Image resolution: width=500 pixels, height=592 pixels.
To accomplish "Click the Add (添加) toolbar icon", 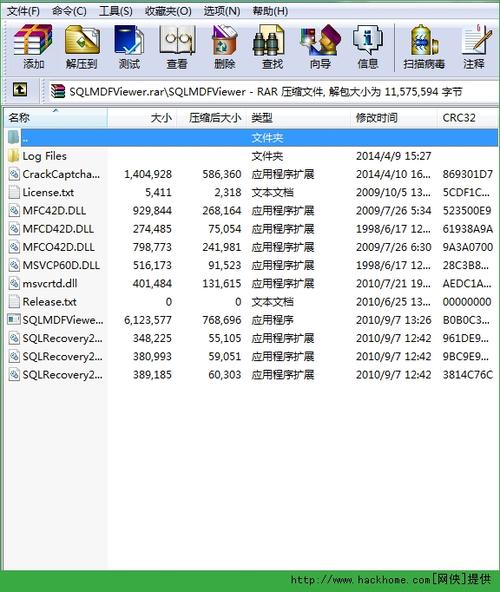I will tap(33, 40).
